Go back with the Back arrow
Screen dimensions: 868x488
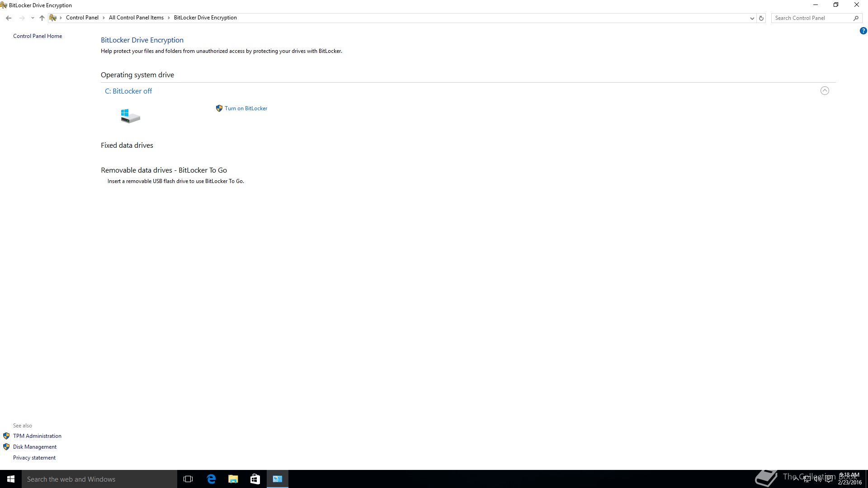click(x=9, y=18)
